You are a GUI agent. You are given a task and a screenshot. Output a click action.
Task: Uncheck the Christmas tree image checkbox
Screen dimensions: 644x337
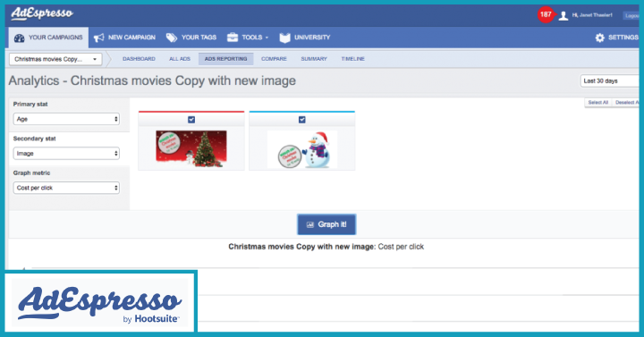[x=191, y=120]
